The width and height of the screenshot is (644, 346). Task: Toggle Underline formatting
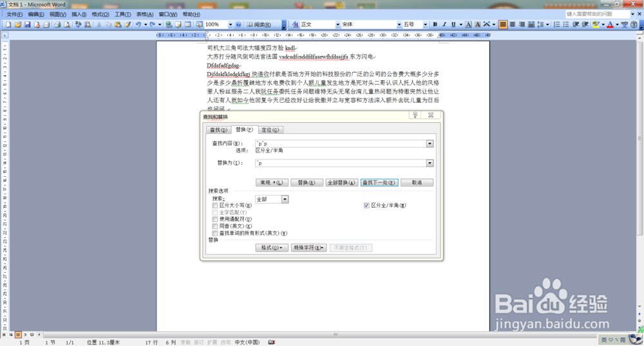[453, 24]
